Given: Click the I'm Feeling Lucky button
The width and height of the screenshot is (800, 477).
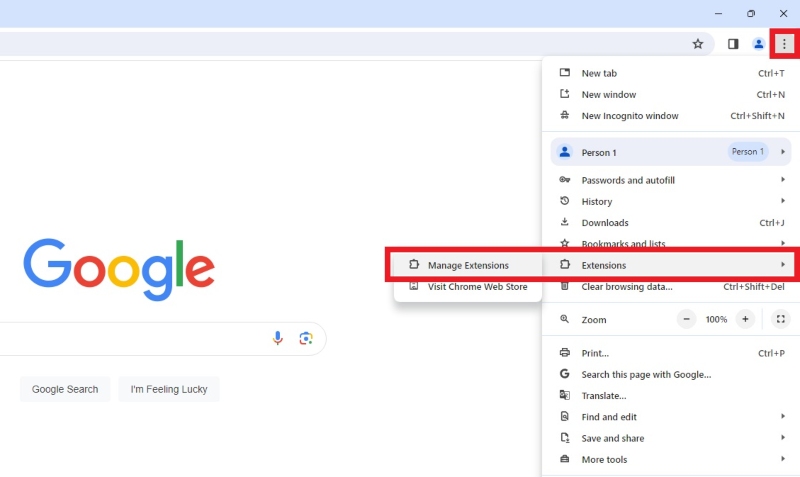Looking at the screenshot, I should point(169,389).
